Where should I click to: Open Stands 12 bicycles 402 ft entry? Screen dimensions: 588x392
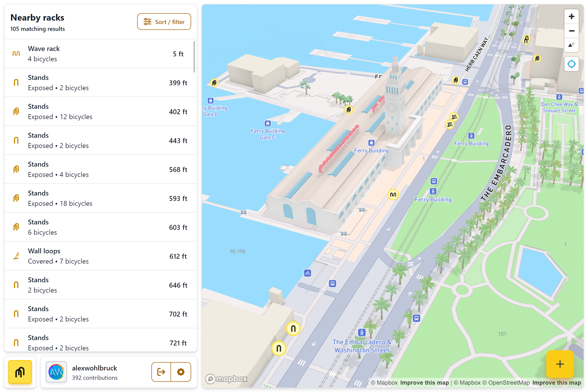click(x=100, y=111)
